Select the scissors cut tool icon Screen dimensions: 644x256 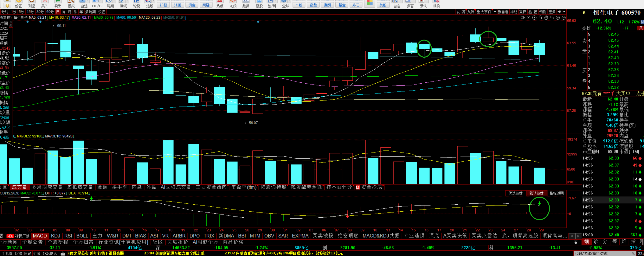[529, 18]
